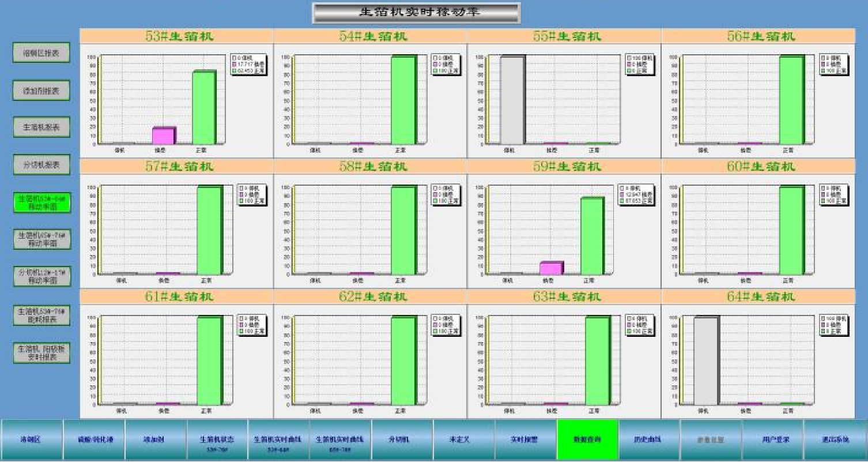This screenshot has height=462, width=868.
Task: Open the 生箔机报表 sidebar button
Action: click(41, 127)
